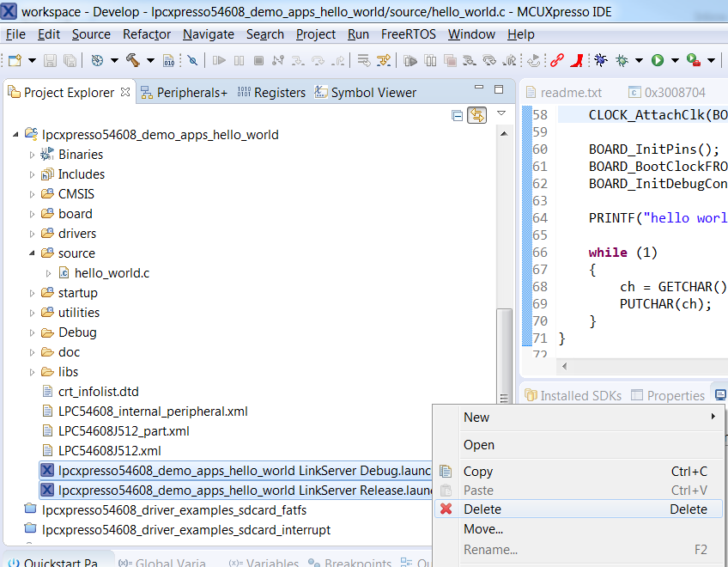Click the build configuration icon

pyautogui.click(x=97, y=60)
